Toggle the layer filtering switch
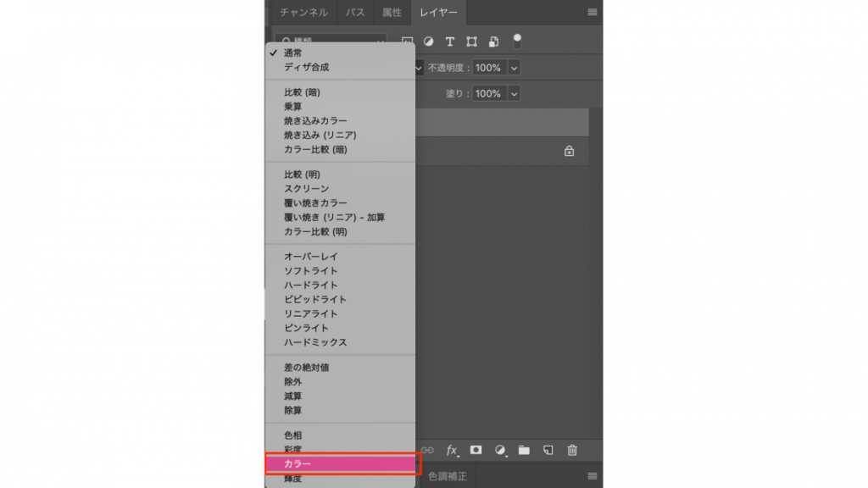The width and height of the screenshot is (868, 488). tap(517, 41)
